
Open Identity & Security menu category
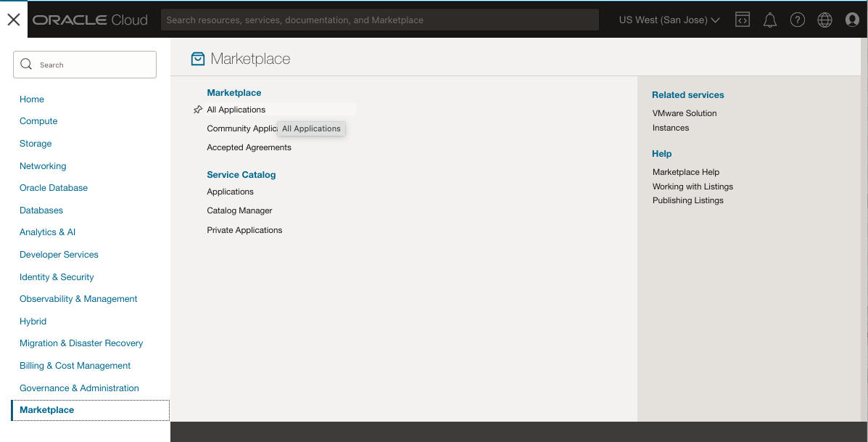[57, 277]
